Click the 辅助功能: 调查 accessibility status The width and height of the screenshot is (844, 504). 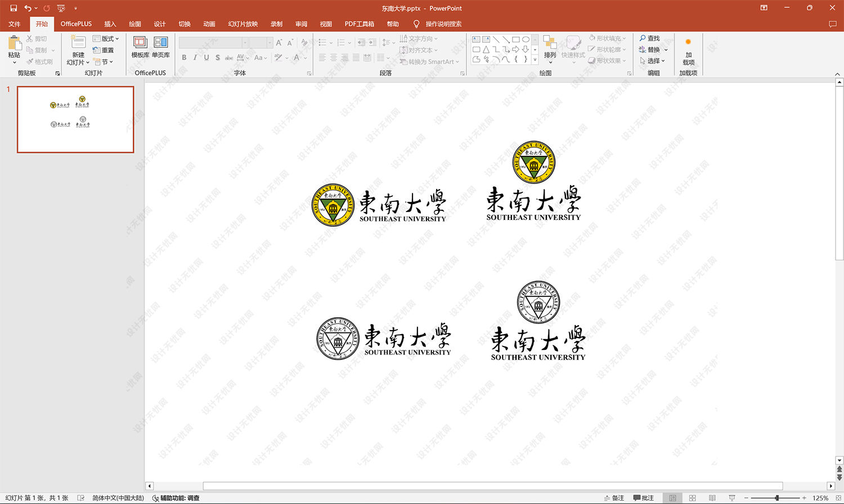[x=176, y=498]
